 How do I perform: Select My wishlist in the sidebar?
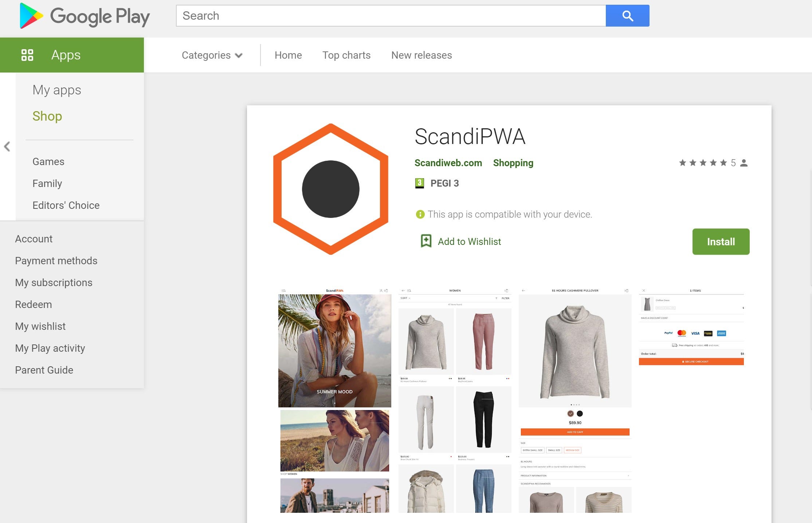pos(40,326)
